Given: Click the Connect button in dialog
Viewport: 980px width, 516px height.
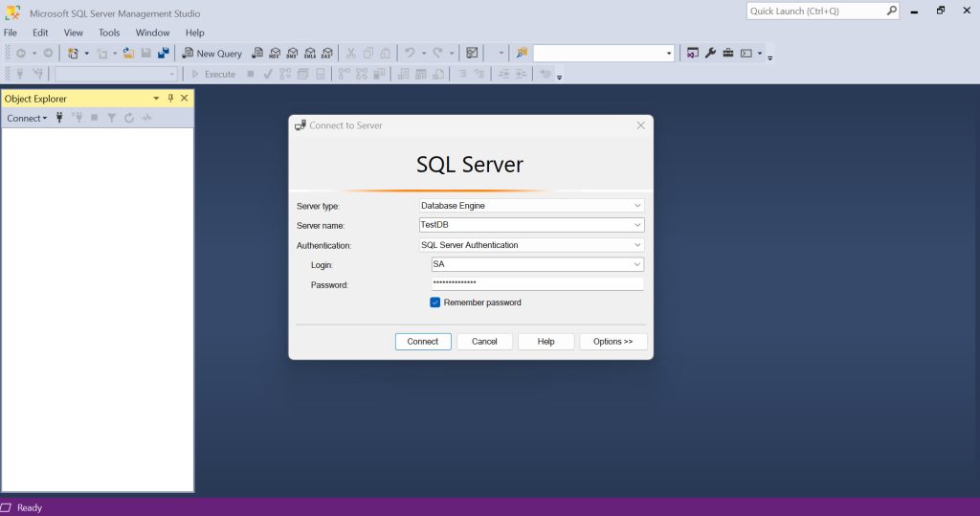Looking at the screenshot, I should tap(423, 342).
